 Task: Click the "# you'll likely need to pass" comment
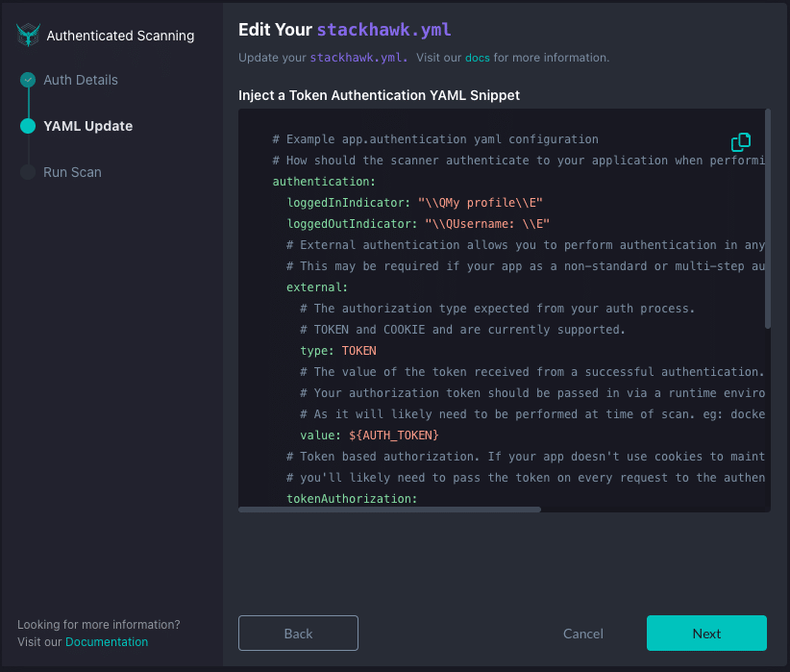click(526, 478)
